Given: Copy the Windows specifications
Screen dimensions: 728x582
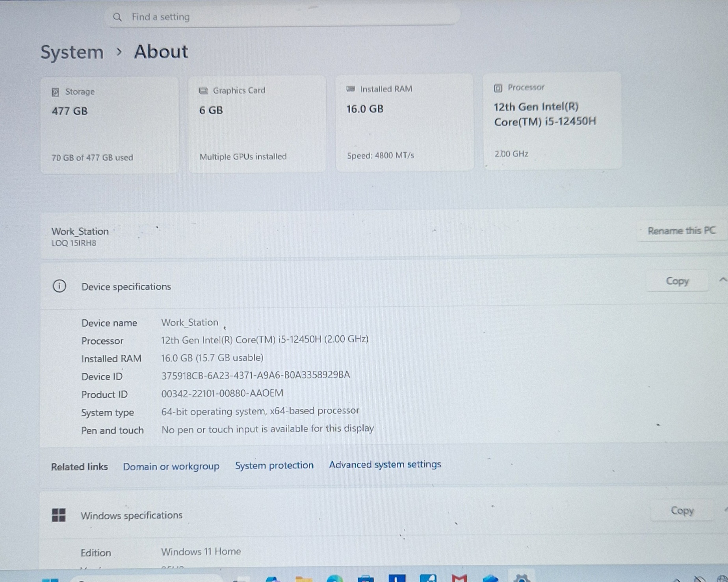Looking at the screenshot, I should point(682,511).
